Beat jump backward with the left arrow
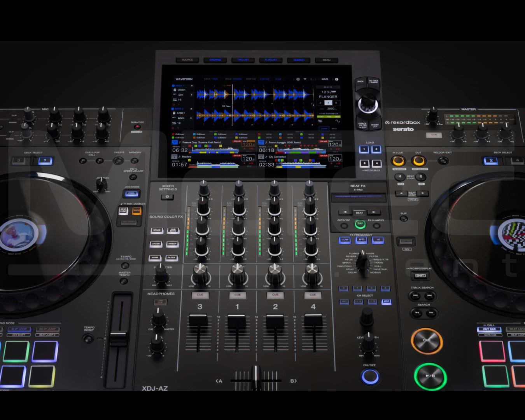 pyautogui.click(x=401, y=193)
